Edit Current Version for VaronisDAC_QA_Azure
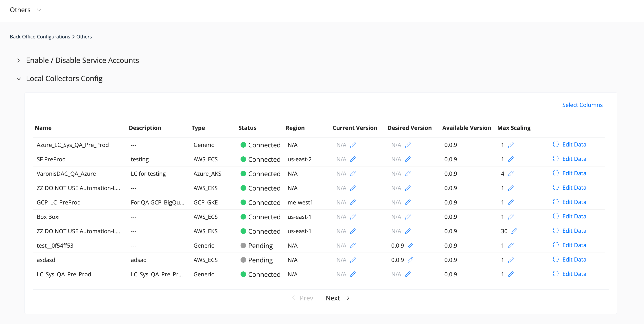Viewport: 644px width, 324px height. pyautogui.click(x=353, y=173)
